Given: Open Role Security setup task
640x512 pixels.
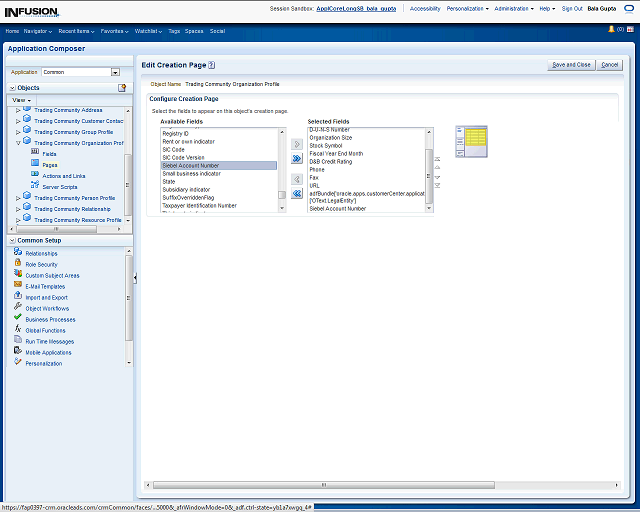Looking at the screenshot, I should [41, 264].
